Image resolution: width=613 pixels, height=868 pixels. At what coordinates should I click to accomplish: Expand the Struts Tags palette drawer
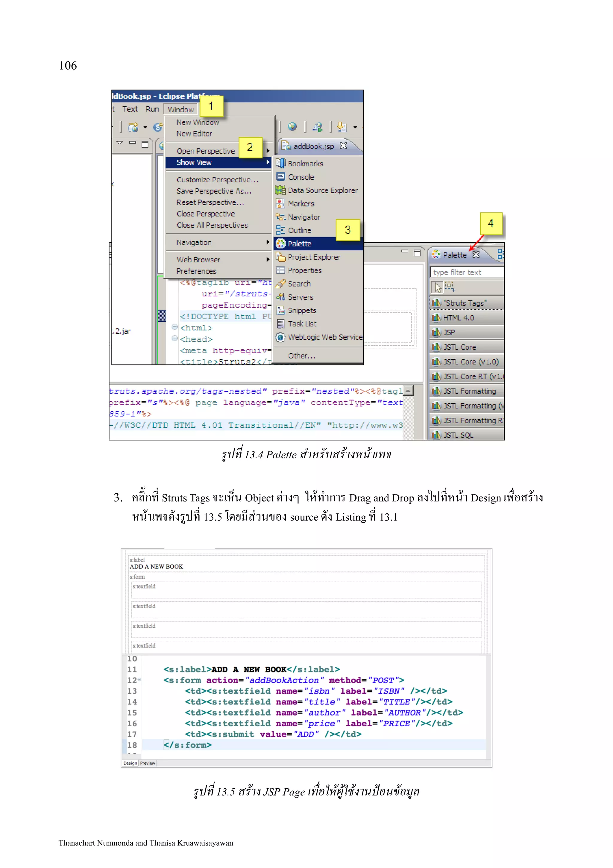[467, 303]
